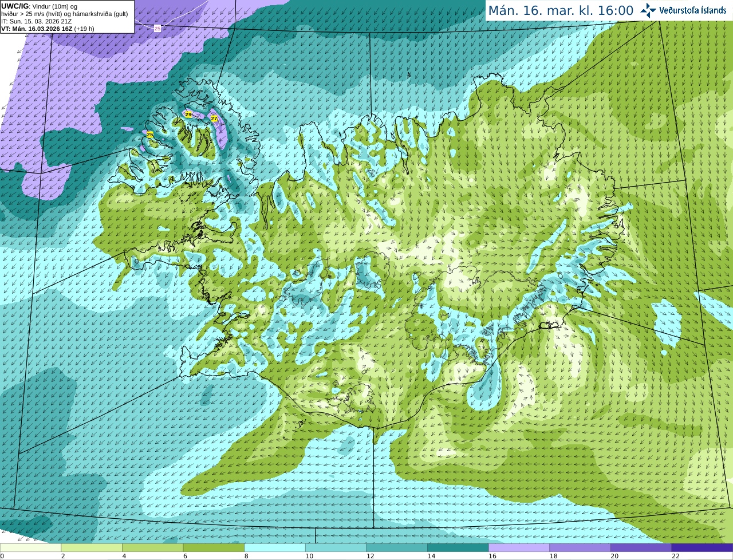The image size is (733, 560).
Task: Click the scale label 6
Action: 186,556
